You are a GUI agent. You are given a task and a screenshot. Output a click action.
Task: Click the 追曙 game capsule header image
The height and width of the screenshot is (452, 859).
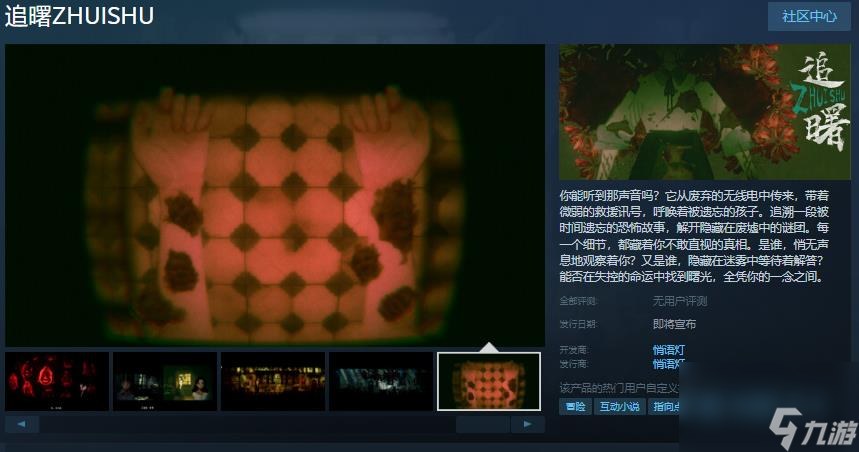click(705, 112)
